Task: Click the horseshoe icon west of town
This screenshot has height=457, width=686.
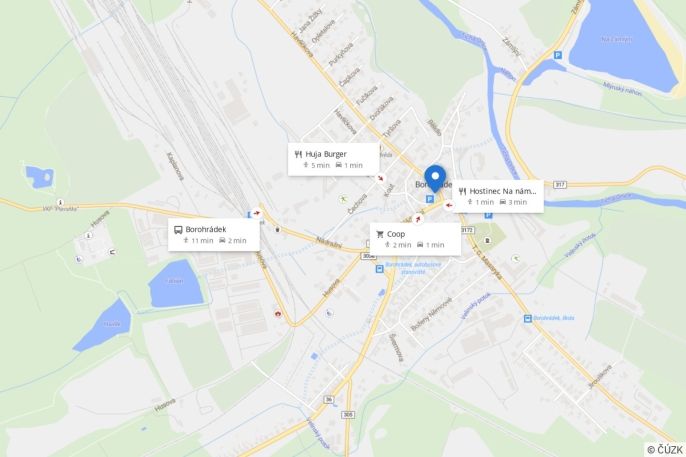Action: [112, 252]
